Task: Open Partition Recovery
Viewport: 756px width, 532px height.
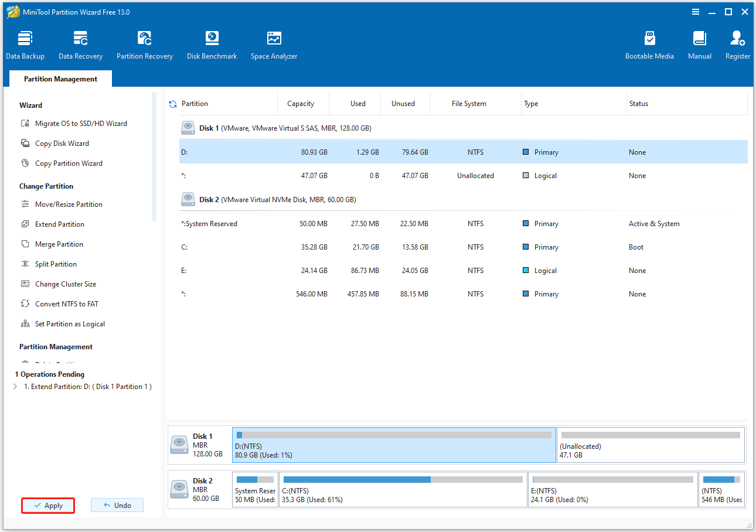Action: 144,45
